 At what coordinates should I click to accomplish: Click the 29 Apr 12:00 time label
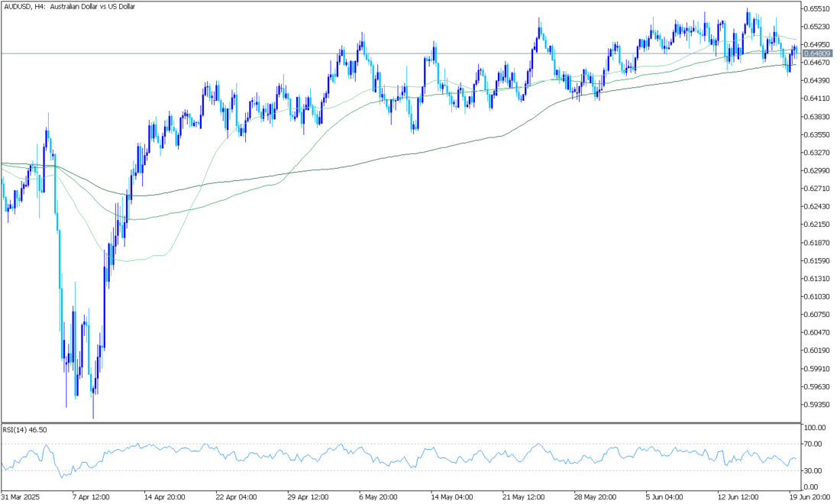pos(308,497)
